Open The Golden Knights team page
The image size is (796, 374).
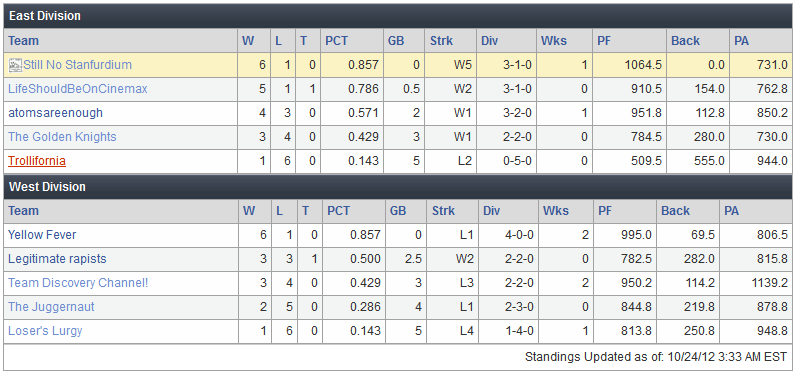pos(62,137)
